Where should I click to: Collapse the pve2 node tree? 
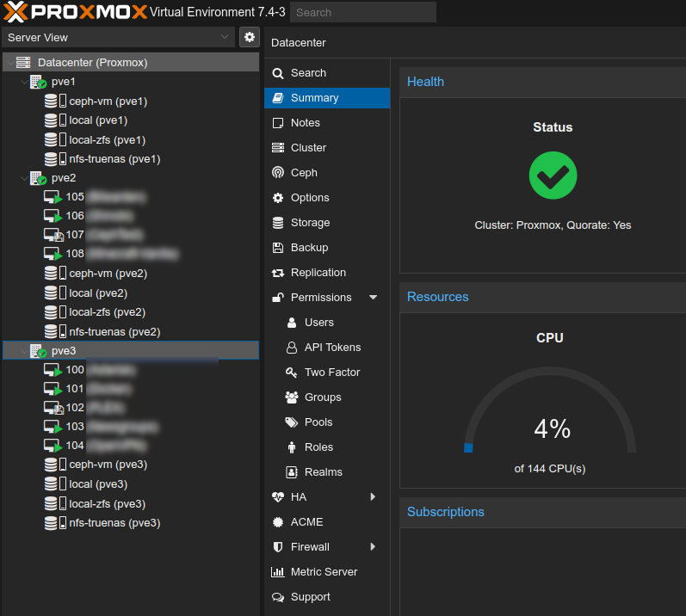point(24,178)
